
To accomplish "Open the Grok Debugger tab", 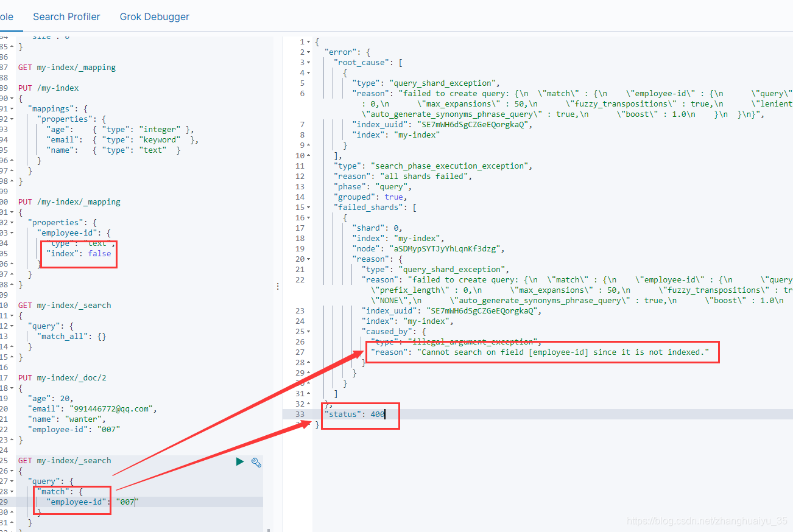I will tap(155, 16).
